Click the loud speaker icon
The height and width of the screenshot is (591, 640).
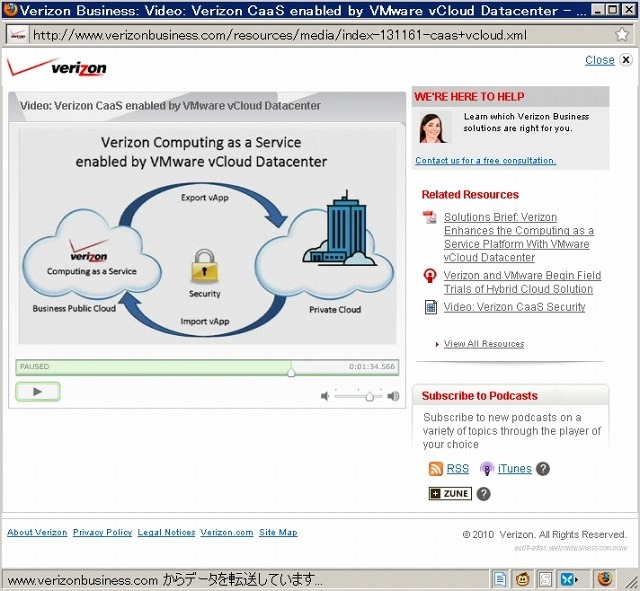393,396
